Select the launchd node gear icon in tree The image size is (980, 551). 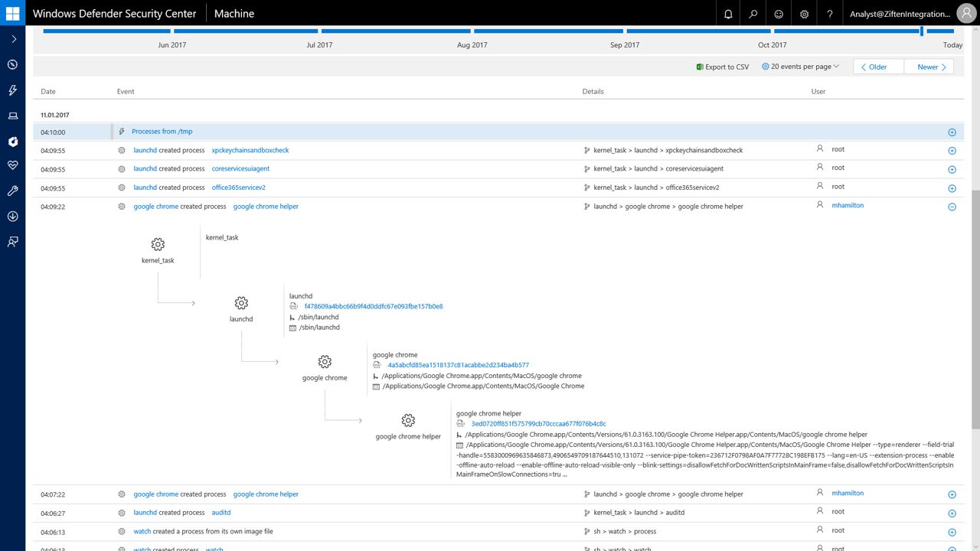point(241,303)
